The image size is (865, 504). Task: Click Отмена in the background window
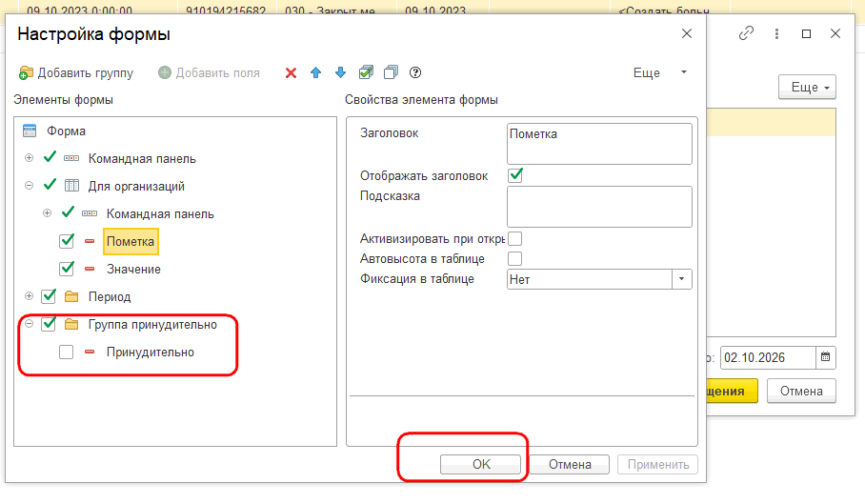(801, 391)
